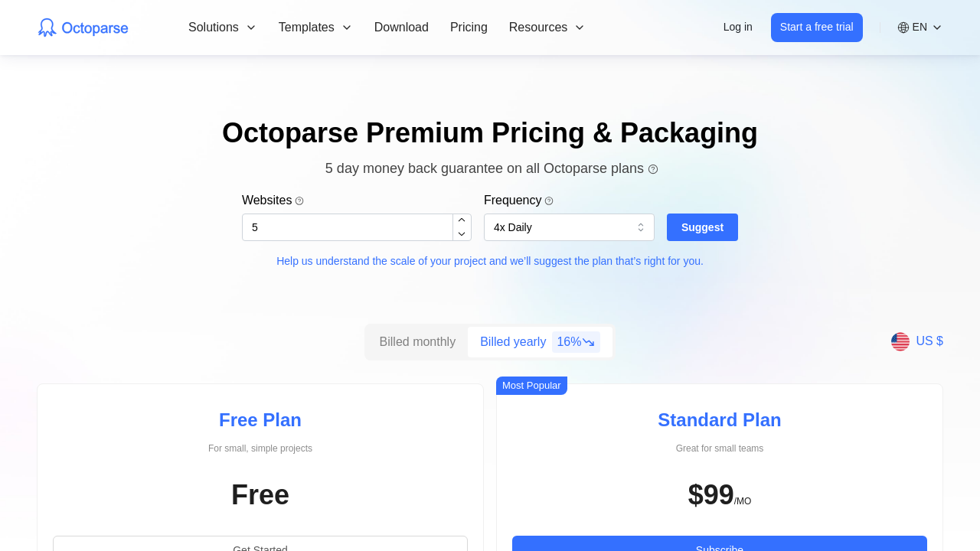Click the 16% discount trend badge

(x=576, y=342)
